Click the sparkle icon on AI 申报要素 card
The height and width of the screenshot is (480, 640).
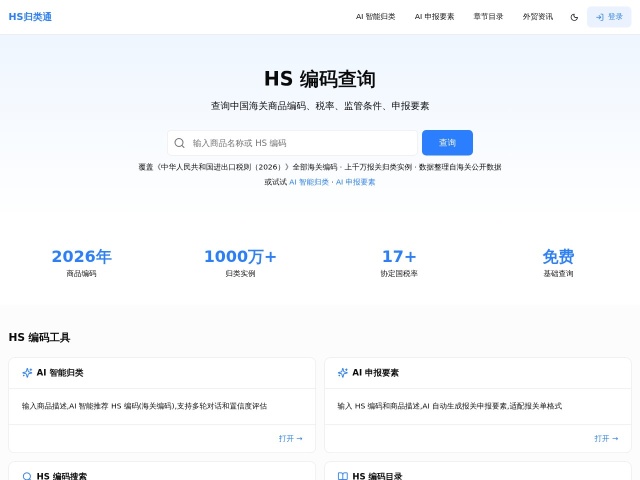(x=342, y=373)
